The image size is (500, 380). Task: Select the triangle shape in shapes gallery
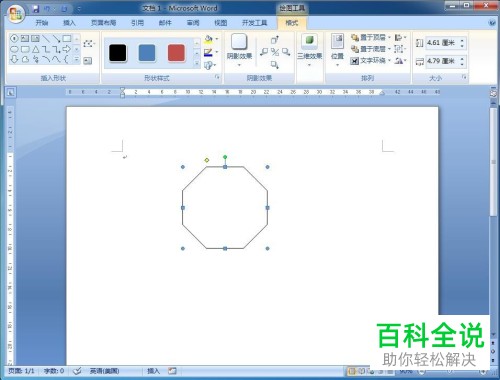pos(35,49)
